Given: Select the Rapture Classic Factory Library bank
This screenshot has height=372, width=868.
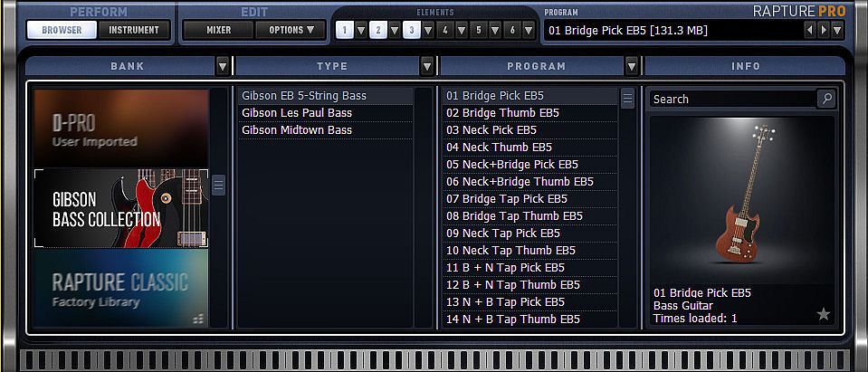Looking at the screenshot, I should pyautogui.click(x=121, y=288).
